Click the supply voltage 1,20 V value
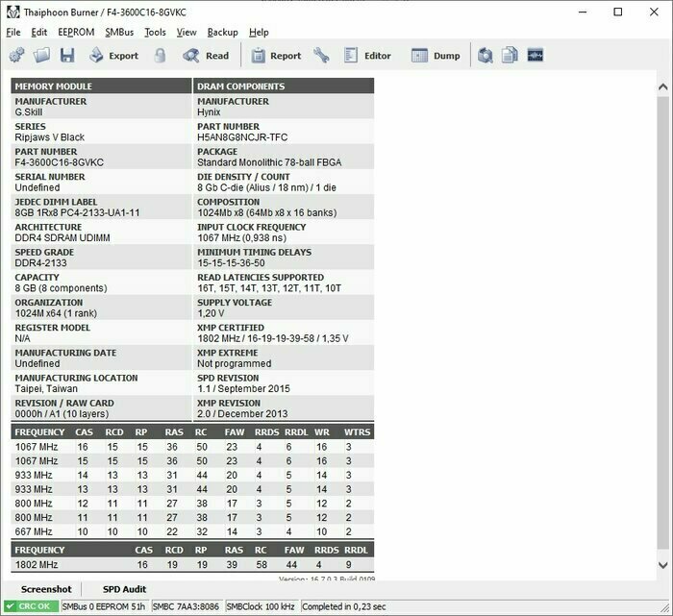This screenshot has width=673, height=616. click(x=211, y=313)
